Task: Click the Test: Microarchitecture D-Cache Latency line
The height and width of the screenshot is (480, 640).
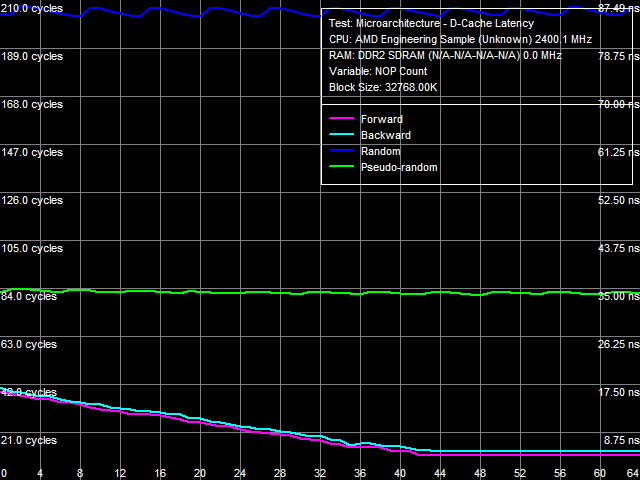Action: (431, 23)
